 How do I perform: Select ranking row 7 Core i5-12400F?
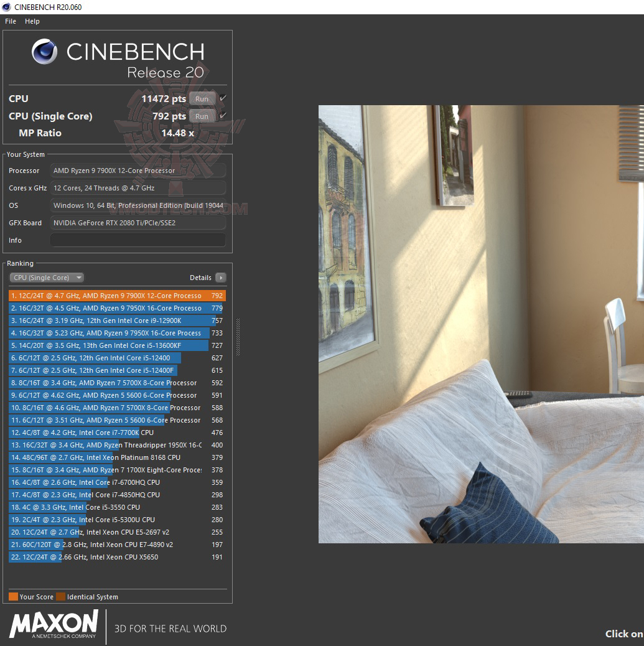pyautogui.click(x=117, y=370)
